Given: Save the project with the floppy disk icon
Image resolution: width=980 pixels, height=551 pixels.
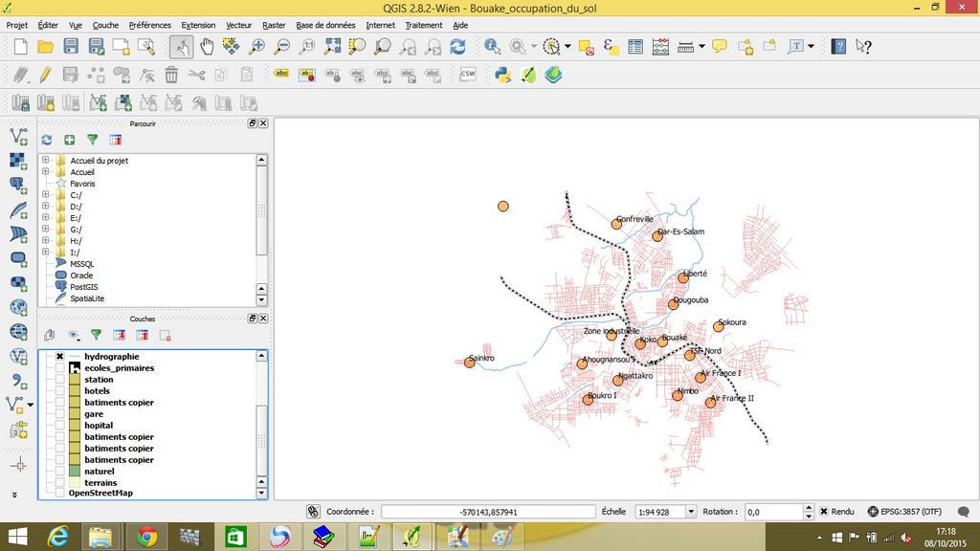Looking at the screenshot, I should pos(71,47).
